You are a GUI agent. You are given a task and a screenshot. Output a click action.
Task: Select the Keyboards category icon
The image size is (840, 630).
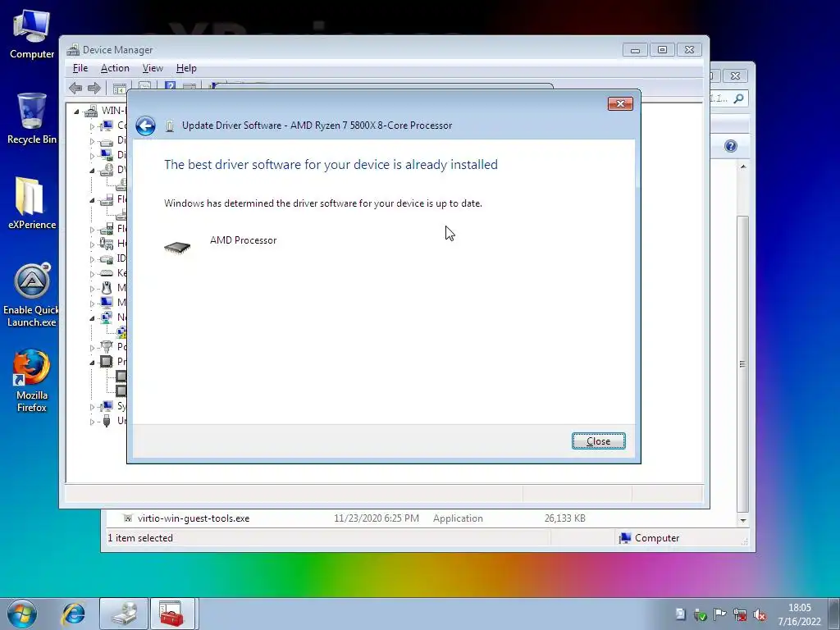pos(107,273)
